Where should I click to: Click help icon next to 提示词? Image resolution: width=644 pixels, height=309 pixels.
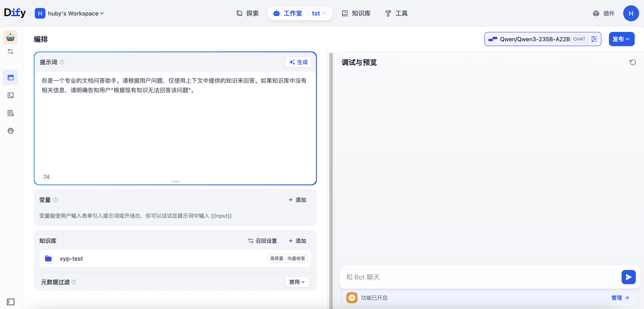[x=62, y=62]
